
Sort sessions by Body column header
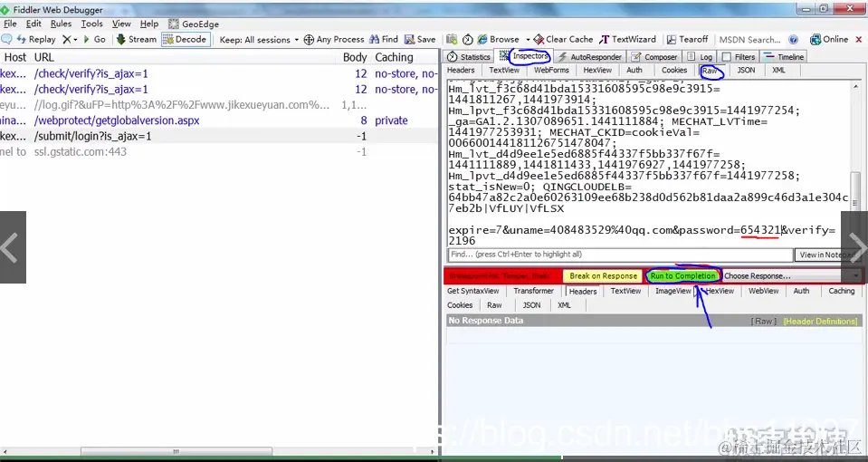(354, 57)
